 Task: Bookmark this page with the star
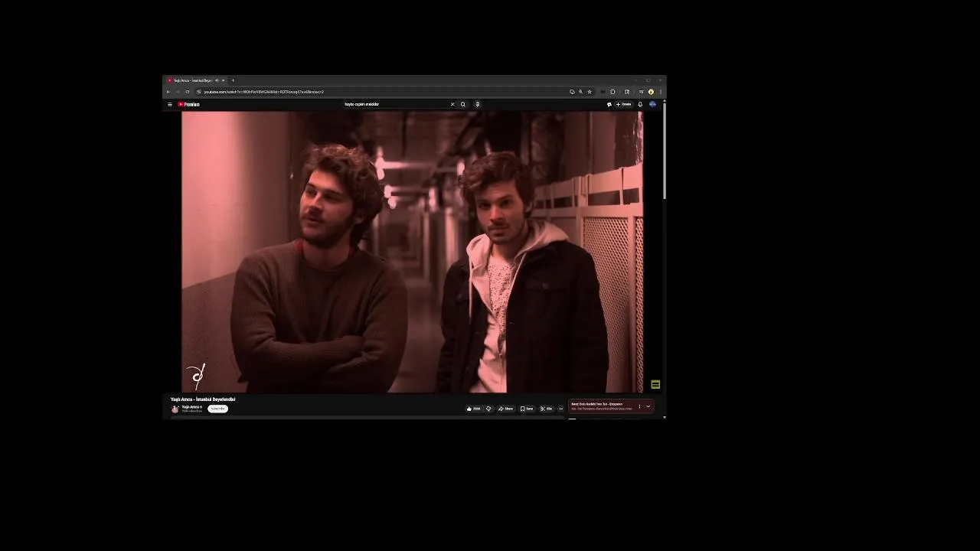point(590,92)
